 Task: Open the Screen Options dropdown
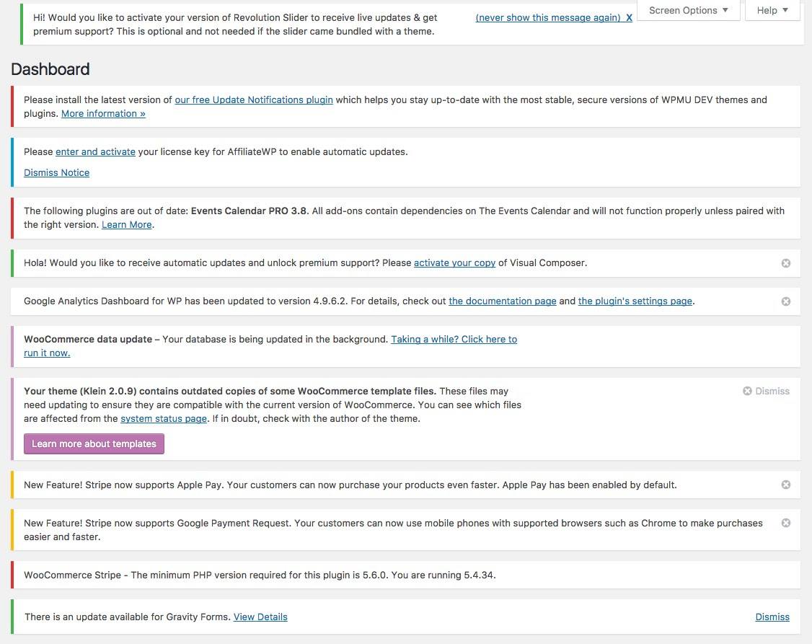[x=688, y=10]
